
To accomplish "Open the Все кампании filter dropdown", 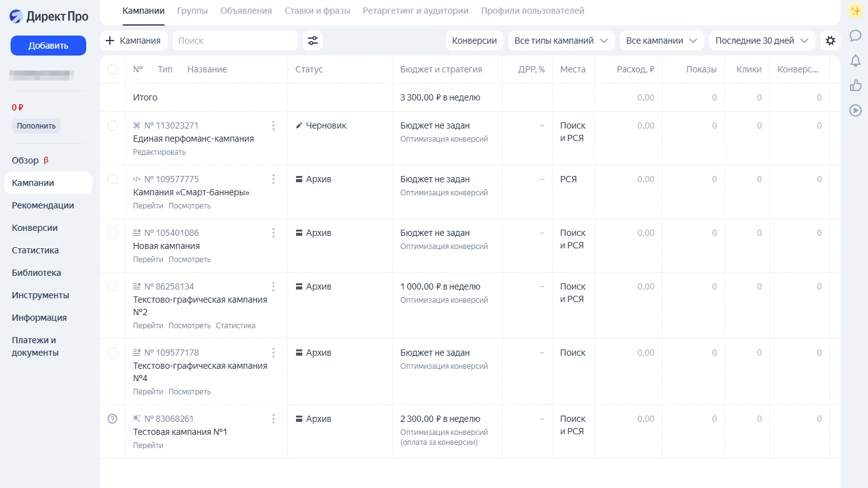I will 661,41.
